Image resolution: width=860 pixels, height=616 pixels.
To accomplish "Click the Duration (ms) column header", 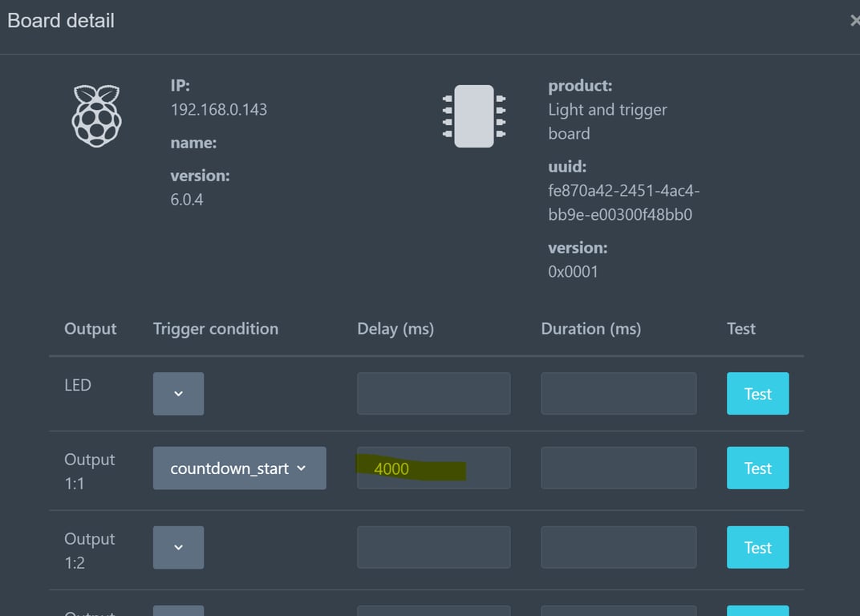I will tap(591, 329).
